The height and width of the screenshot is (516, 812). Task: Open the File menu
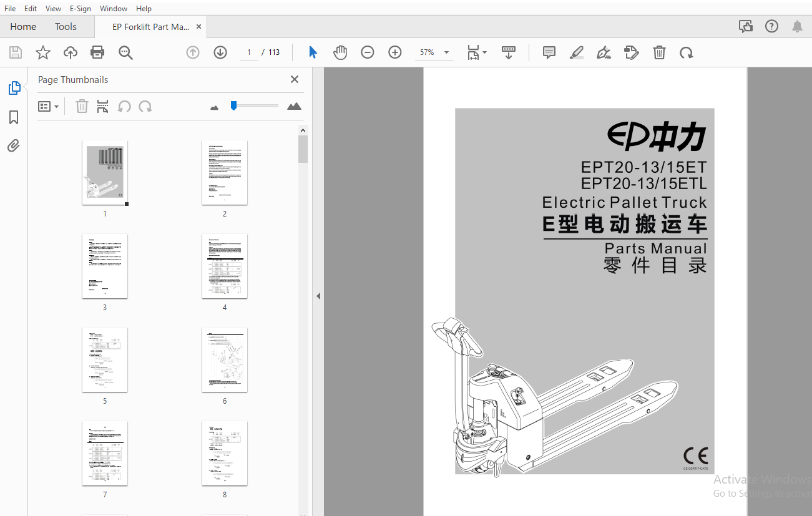[x=10, y=9]
